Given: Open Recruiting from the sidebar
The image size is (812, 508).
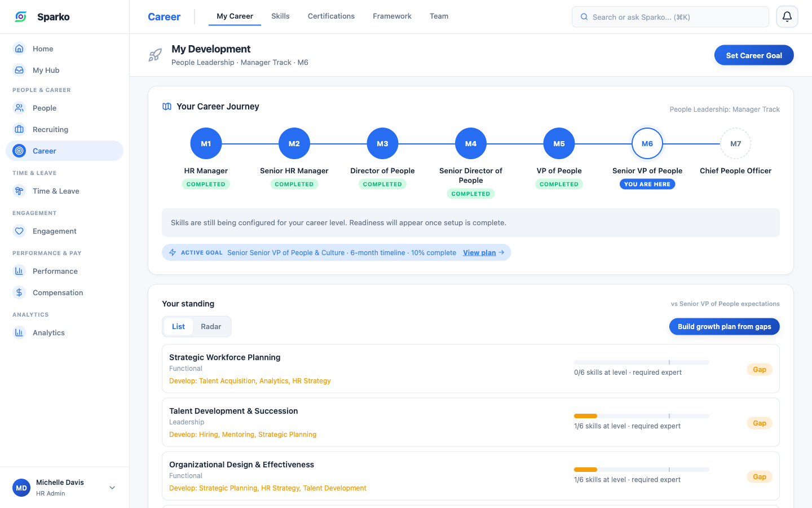Looking at the screenshot, I should (x=64, y=129).
